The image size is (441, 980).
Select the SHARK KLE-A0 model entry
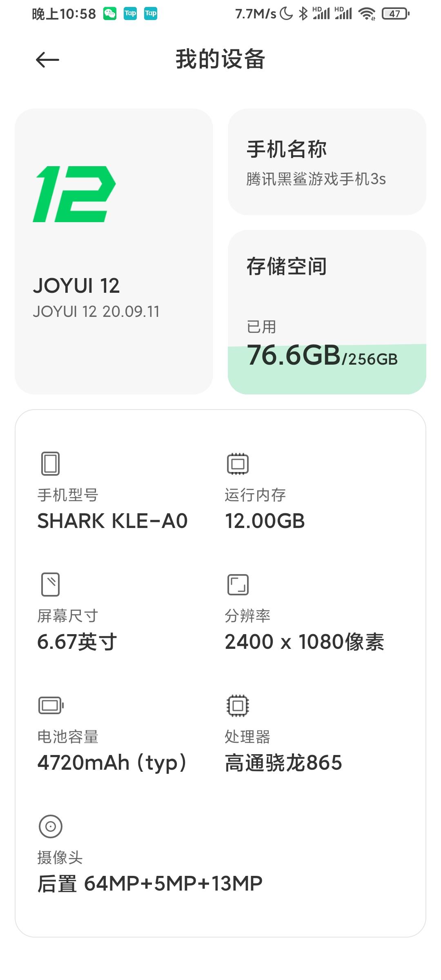coord(112,509)
